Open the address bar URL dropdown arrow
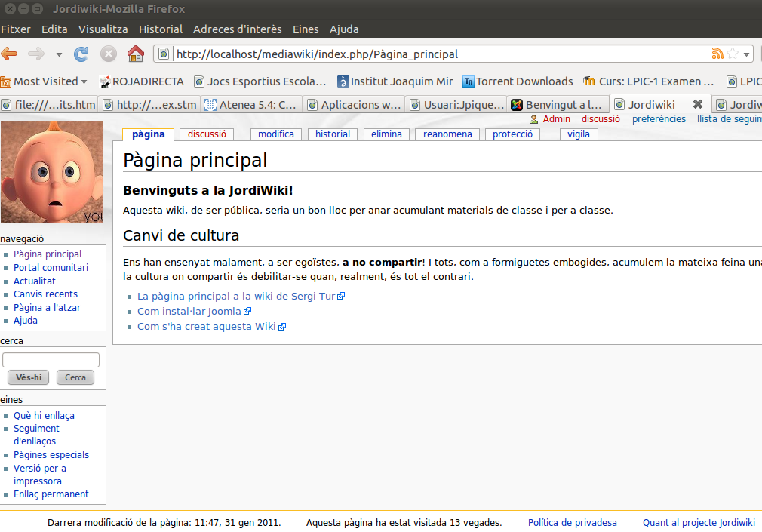762x532 pixels. 746,54
